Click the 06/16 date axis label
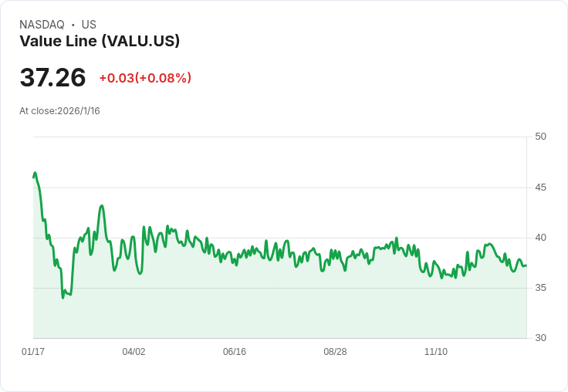This screenshot has width=568, height=392. (x=235, y=351)
